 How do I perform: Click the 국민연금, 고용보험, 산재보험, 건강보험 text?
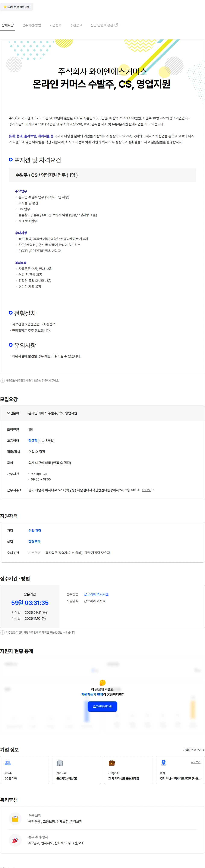point(55,822)
